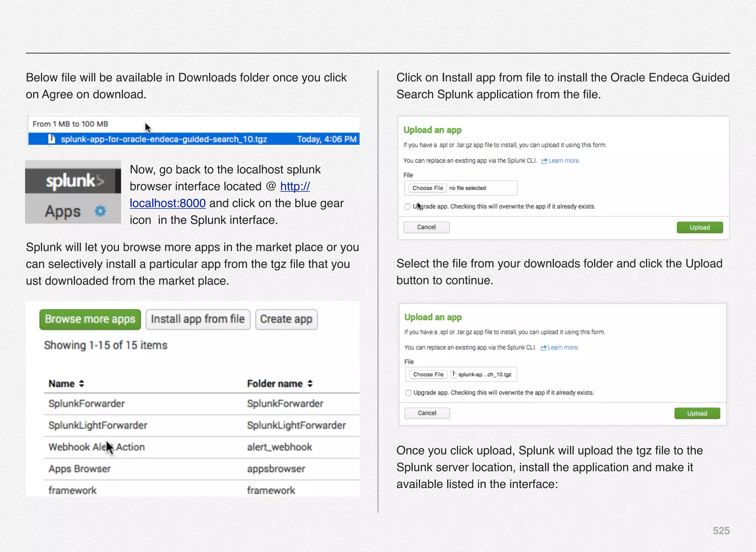Click Cancel in the upper upload form
756x552 pixels.
(426, 227)
